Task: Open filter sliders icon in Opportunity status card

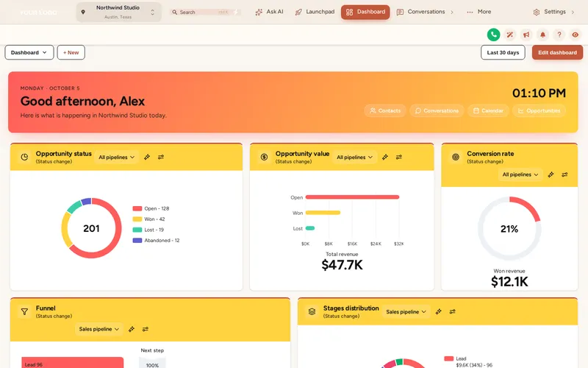Action: pyautogui.click(x=161, y=157)
